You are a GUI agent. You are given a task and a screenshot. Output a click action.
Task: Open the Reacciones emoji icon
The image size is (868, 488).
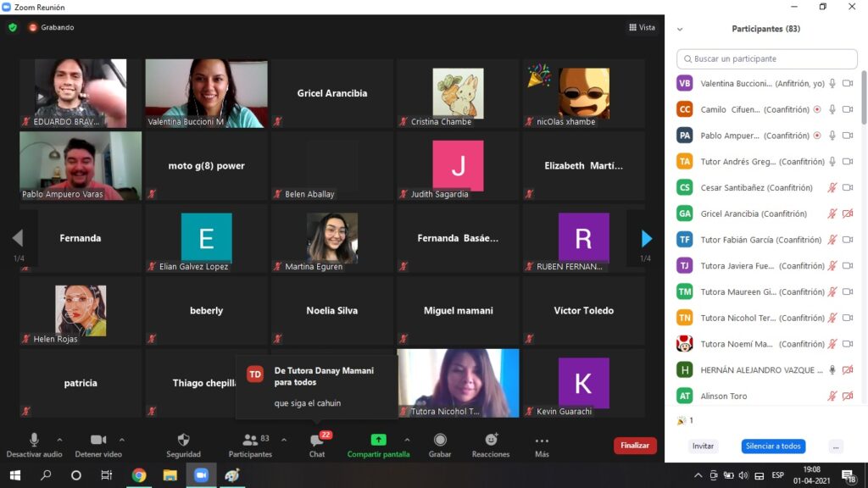[x=491, y=441]
